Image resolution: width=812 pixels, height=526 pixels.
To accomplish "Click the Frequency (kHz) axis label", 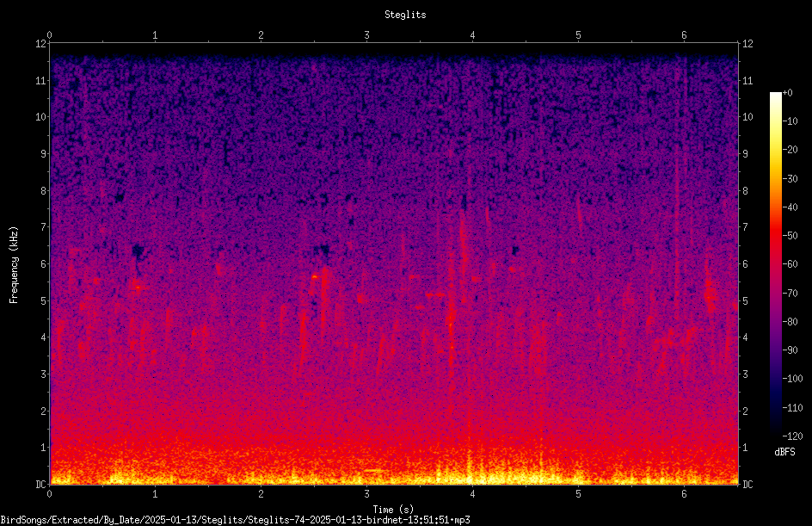I will [14, 265].
